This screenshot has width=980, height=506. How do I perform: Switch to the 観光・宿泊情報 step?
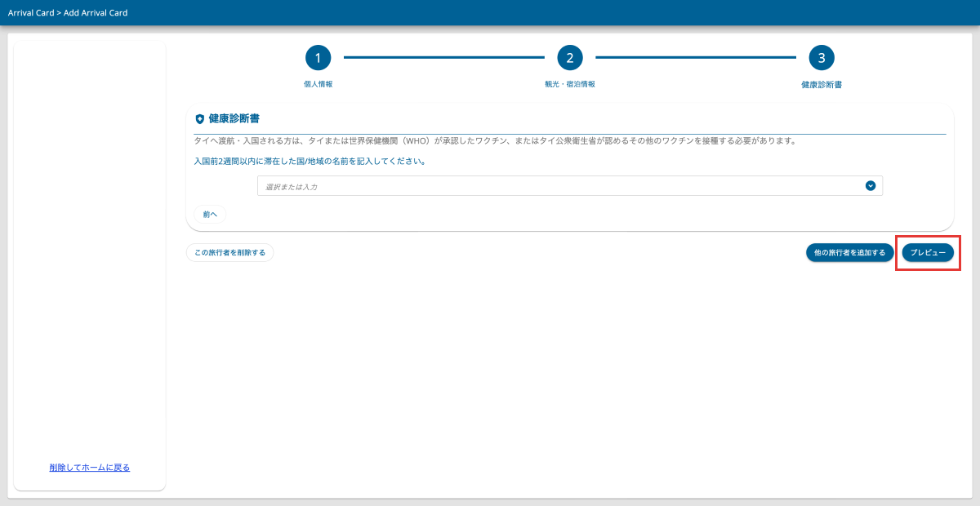(569, 82)
